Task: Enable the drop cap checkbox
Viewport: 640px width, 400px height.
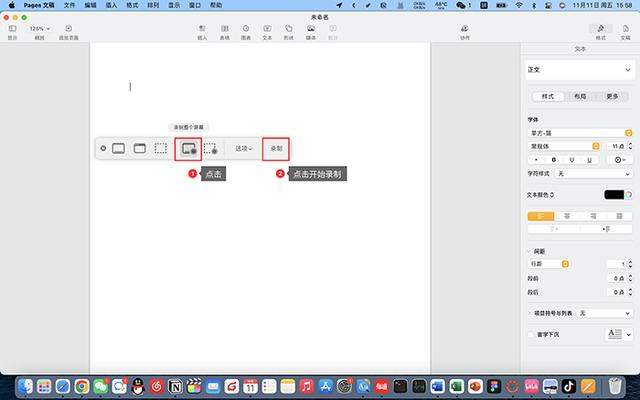Action: click(531, 334)
